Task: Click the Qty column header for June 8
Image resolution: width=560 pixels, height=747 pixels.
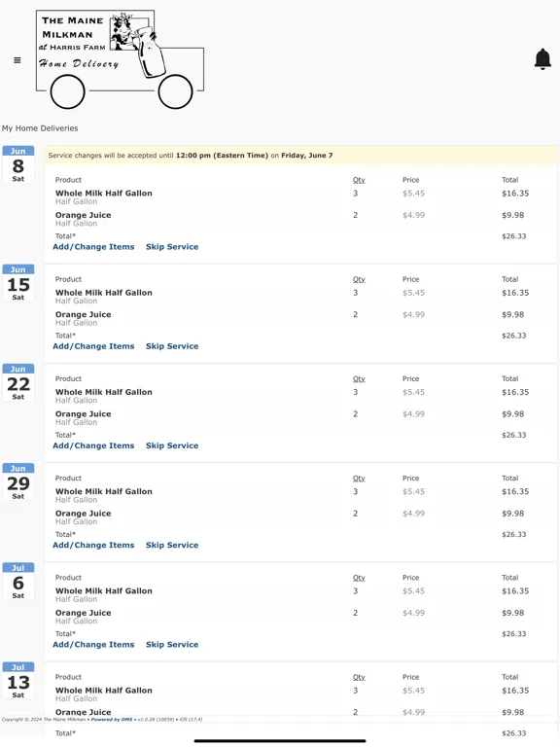Action: pos(359,180)
